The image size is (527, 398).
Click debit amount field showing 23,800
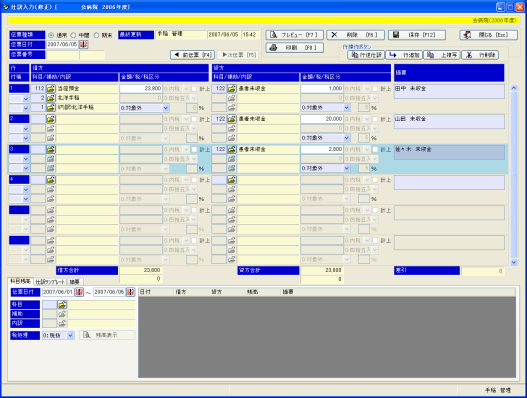pyautogui.click(x=141, y=89)
